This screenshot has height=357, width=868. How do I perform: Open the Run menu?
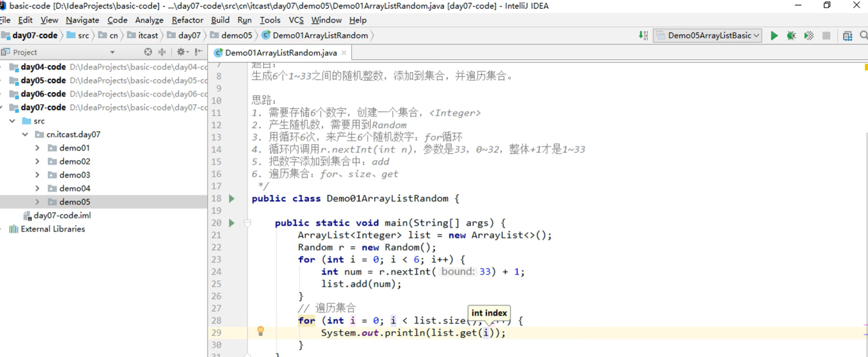coord(244,20)
